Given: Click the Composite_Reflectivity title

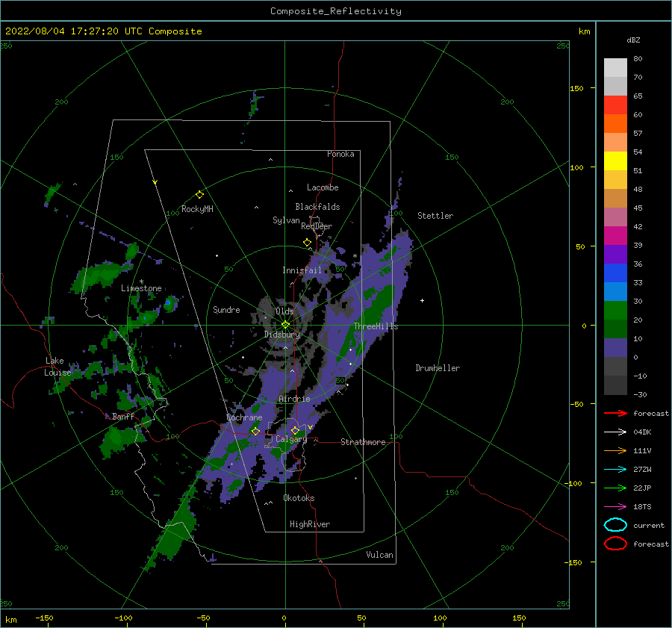Looking at the screenshot, I should [335, 11].
